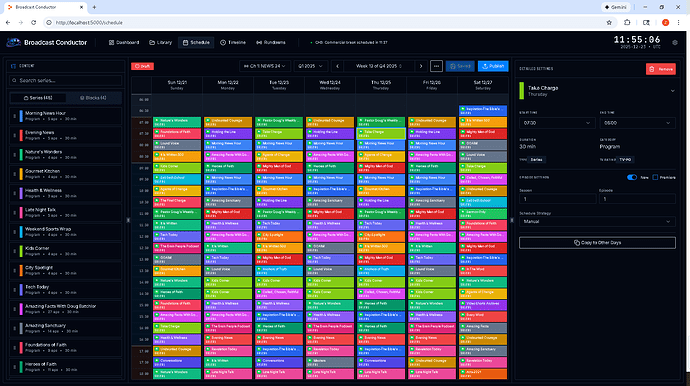Click the flag icon on Sunday 07:00 Nature's Wonders
690x386 pixels.
click(157, 120)
